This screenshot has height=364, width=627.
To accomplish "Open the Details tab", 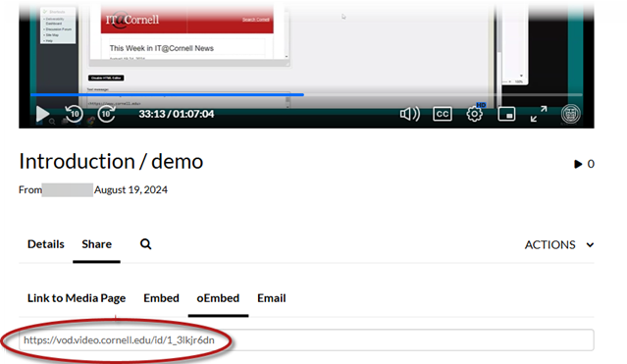I will point(45,244).
